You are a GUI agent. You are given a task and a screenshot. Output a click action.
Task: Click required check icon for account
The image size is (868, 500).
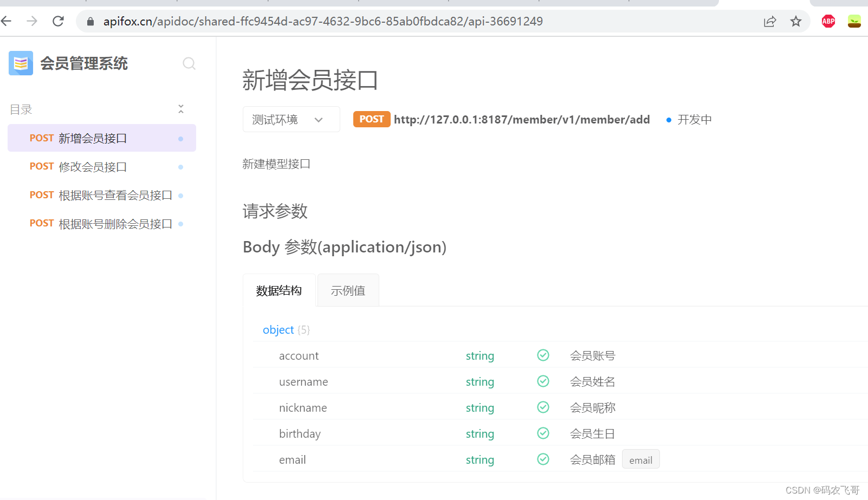click(543, 355)
